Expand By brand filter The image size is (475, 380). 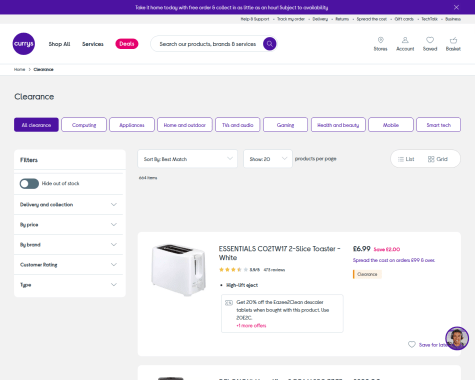[x=68, y=245]
